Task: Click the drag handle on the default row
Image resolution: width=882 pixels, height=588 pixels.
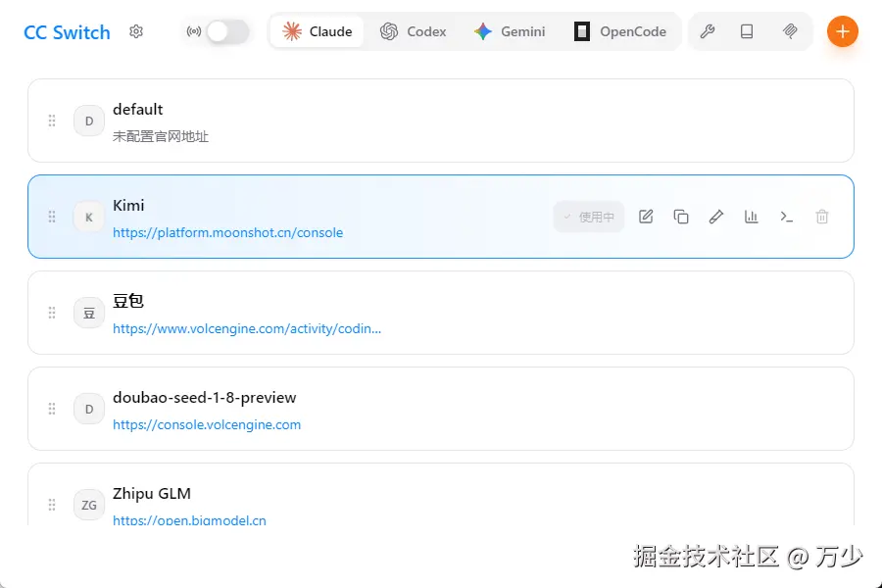Action: pyautogui.click(x=52, y=121)
